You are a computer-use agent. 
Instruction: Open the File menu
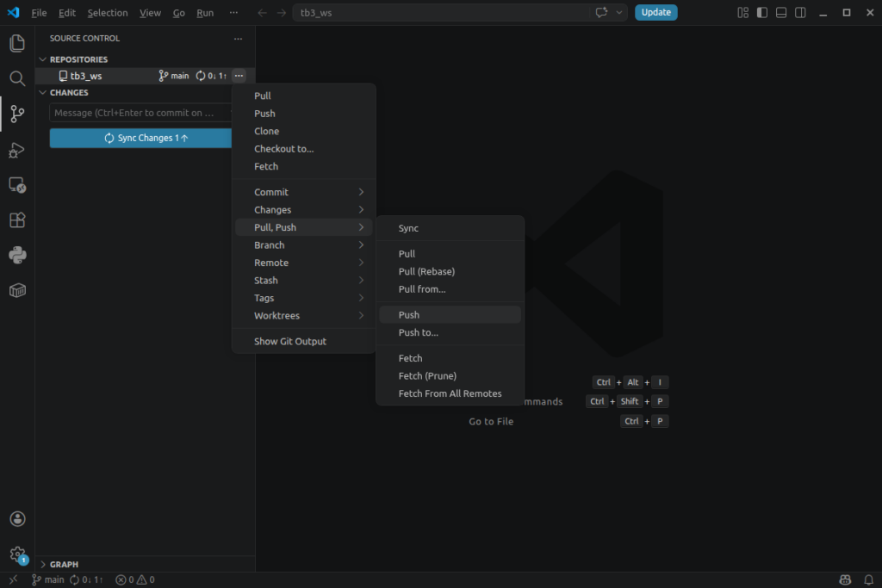(x=39, y=12)
